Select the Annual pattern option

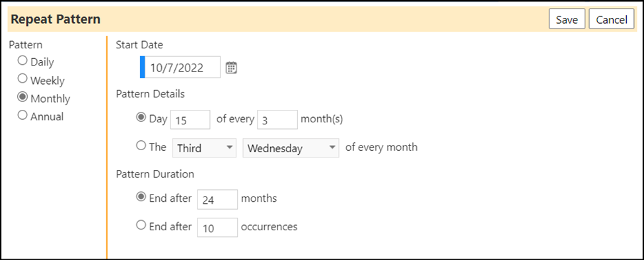pyautogui.click(x=22, y=114)
